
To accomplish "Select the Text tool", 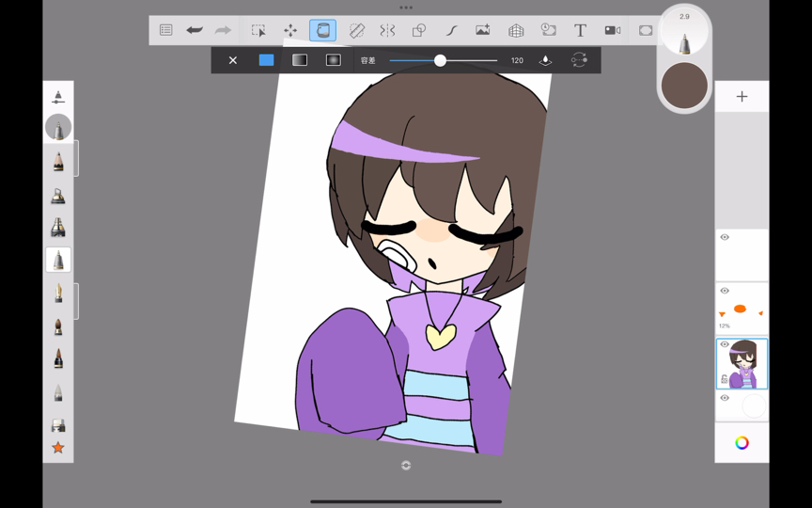I will click(580, 30).
